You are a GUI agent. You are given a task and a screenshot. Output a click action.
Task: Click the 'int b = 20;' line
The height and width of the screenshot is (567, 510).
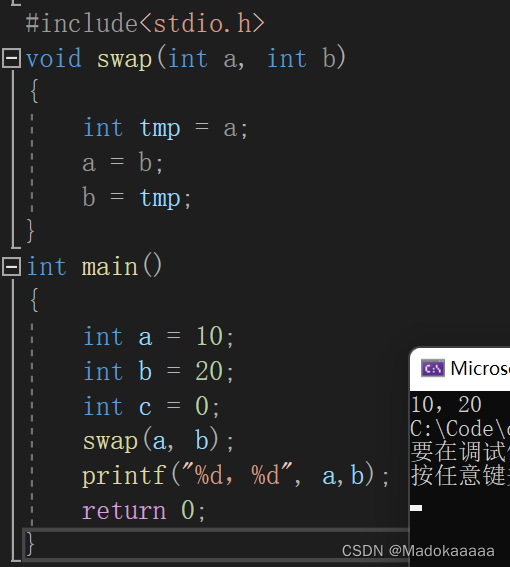tap(158, 371)
